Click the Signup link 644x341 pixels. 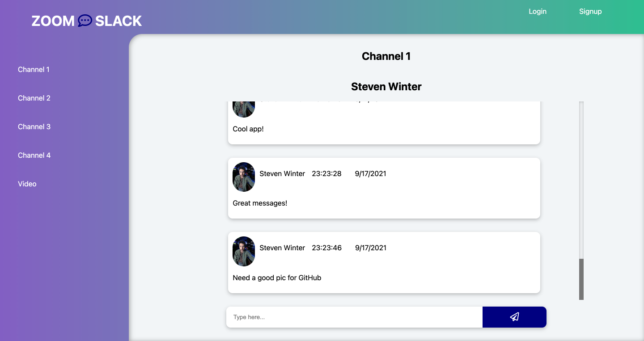(x=590, y=12)
